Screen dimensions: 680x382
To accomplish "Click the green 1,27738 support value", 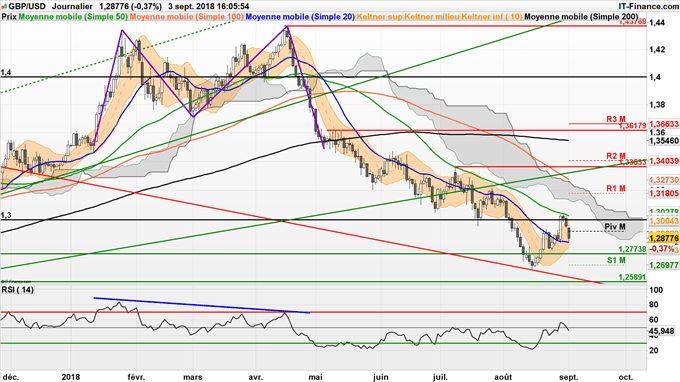I will pyautogui.click(x=632, y=249).
